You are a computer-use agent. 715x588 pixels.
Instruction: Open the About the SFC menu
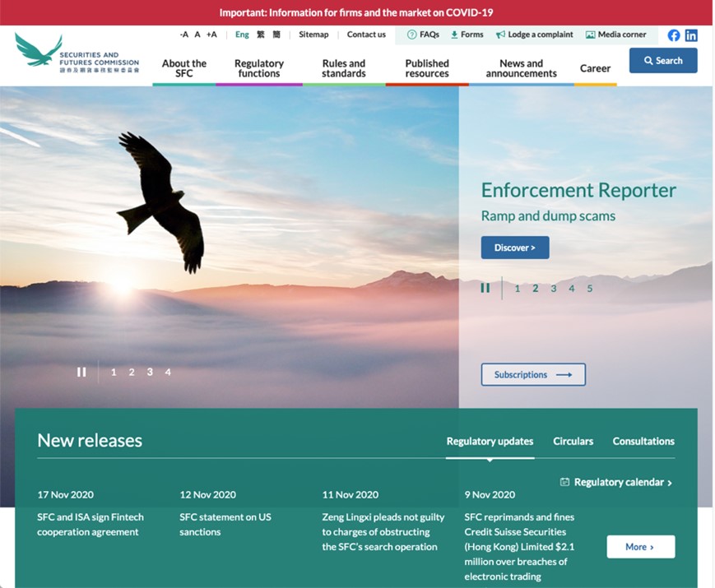[184, 68]
